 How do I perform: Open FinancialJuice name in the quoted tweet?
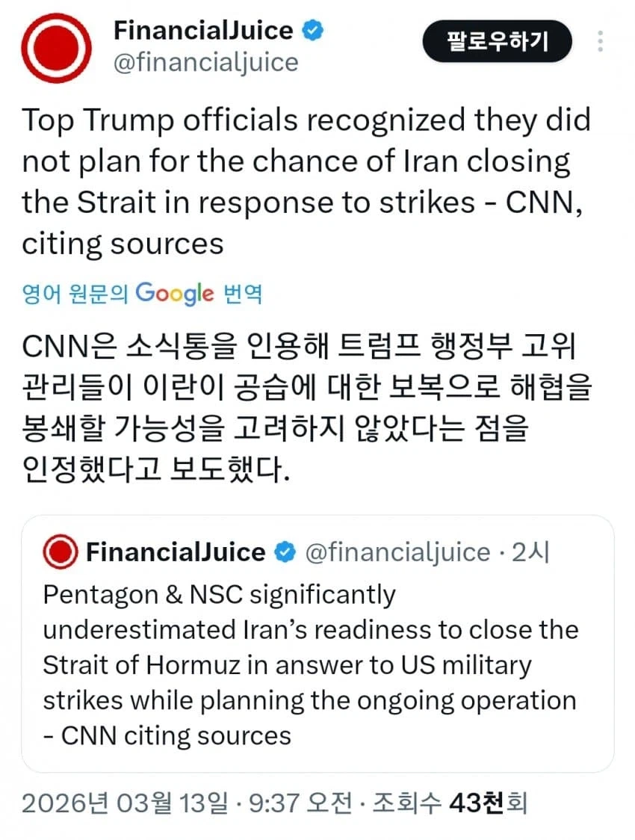[x=176, y=552]
